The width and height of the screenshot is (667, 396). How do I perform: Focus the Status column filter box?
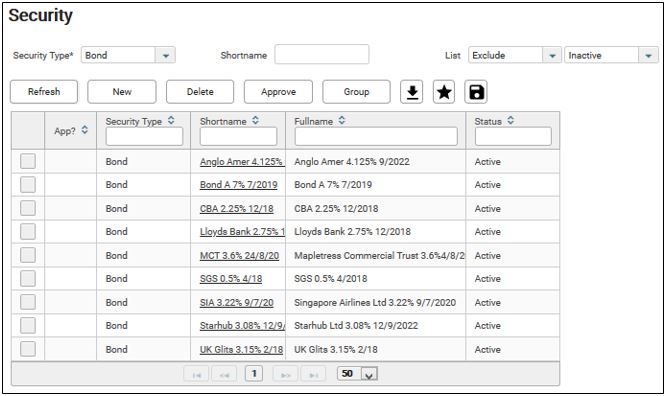[x=513, y=137]
